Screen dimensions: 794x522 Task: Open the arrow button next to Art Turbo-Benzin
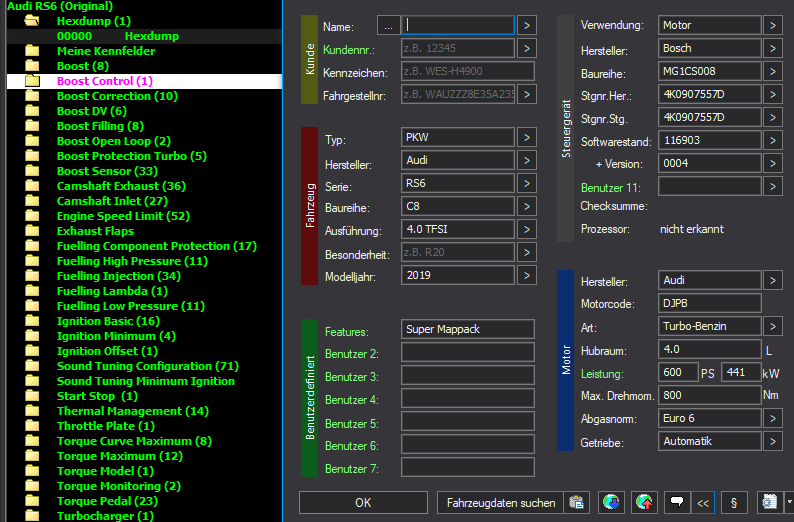tap(773, 327)
